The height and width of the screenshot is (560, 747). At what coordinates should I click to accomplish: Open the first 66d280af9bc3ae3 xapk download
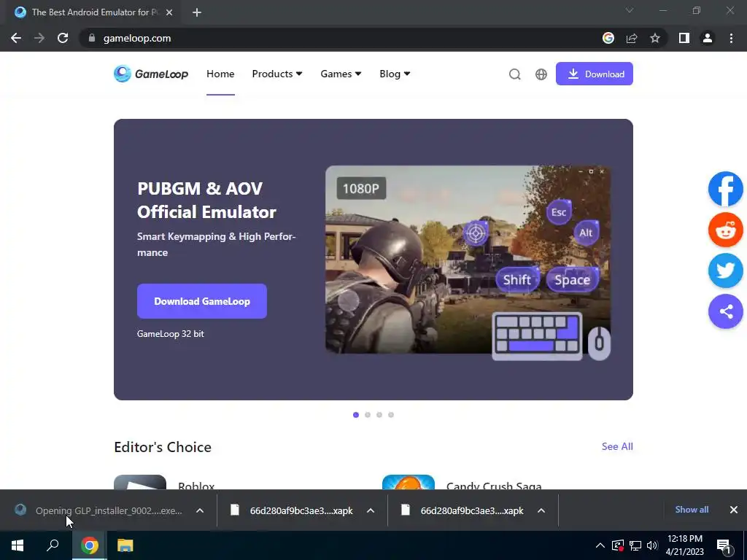pyautogui.click(x=292, y=510)
